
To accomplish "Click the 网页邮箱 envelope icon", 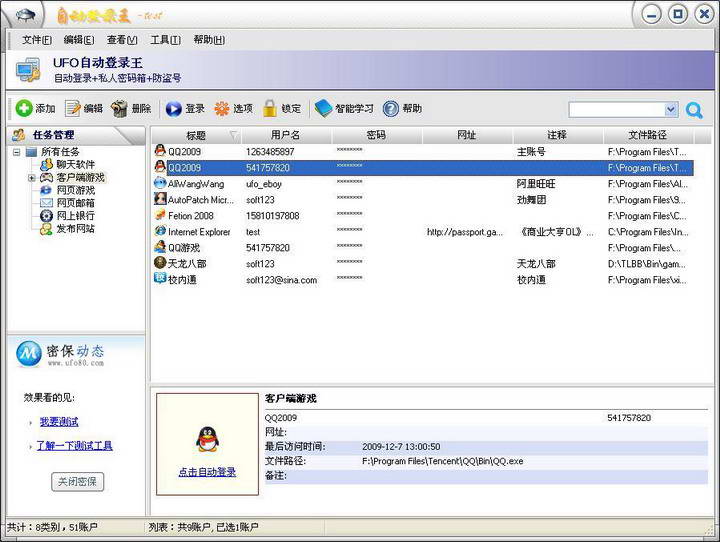I will 46,203.
